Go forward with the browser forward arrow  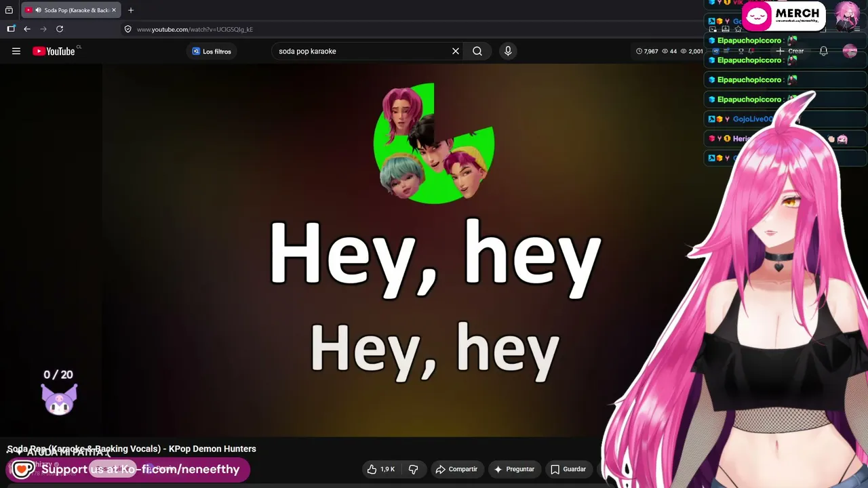click(x=43, y=29)
